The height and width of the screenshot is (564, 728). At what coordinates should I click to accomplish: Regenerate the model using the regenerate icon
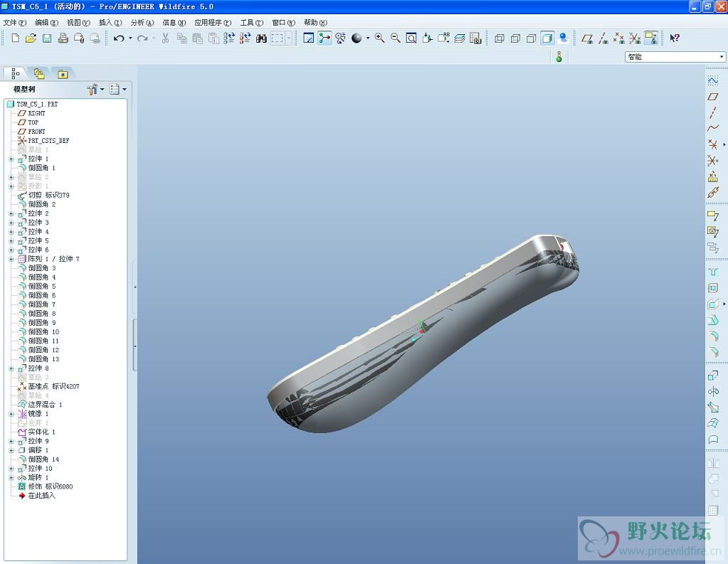pyautogui.click(x=229, y=38)
